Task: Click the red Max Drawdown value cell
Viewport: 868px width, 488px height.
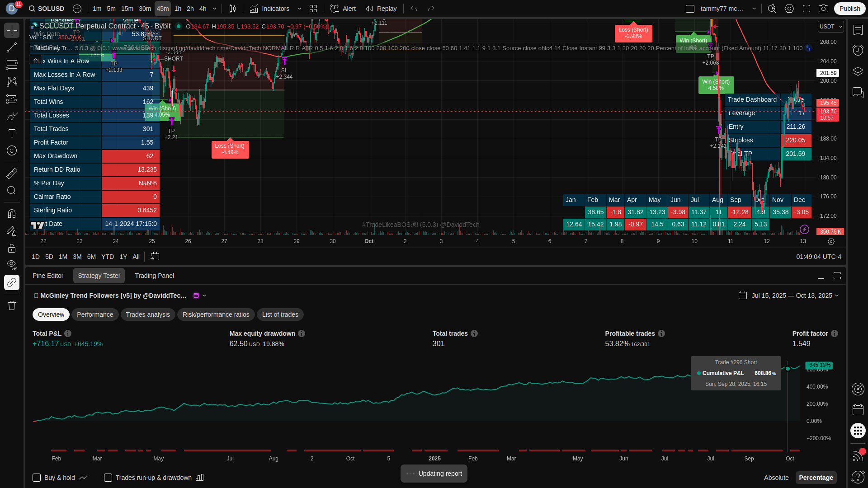Action: [x=131, y=156]
